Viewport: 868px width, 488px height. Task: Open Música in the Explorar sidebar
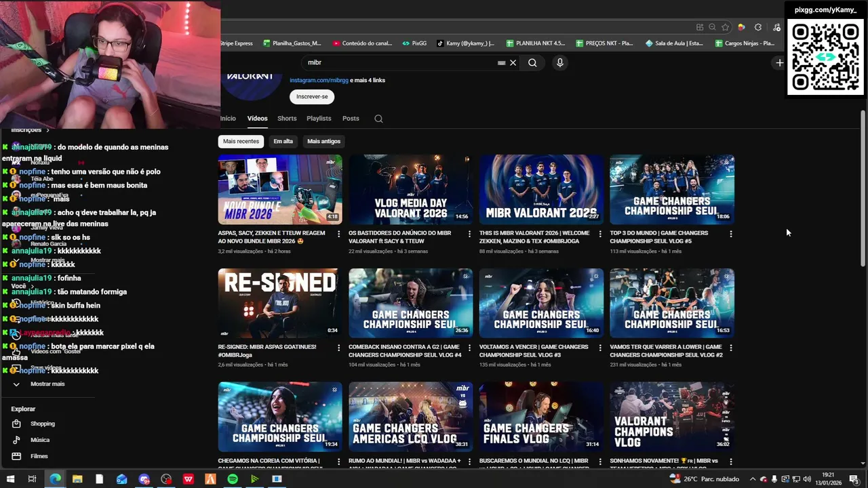(40, 440)
